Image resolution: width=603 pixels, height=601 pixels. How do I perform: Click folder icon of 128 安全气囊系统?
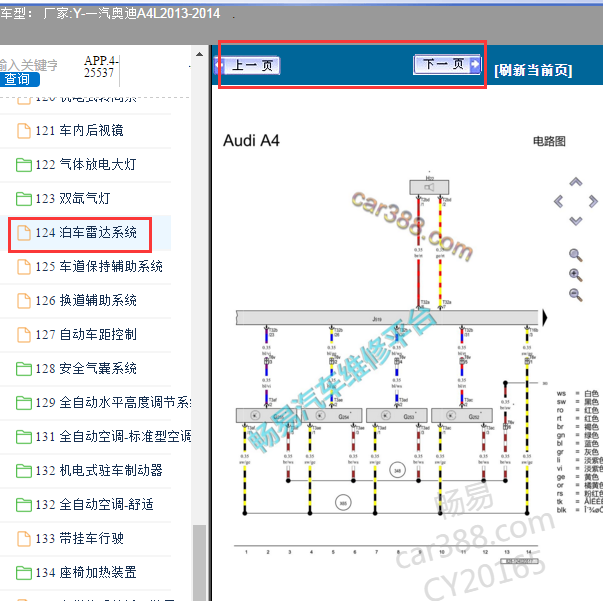[24, 369]
